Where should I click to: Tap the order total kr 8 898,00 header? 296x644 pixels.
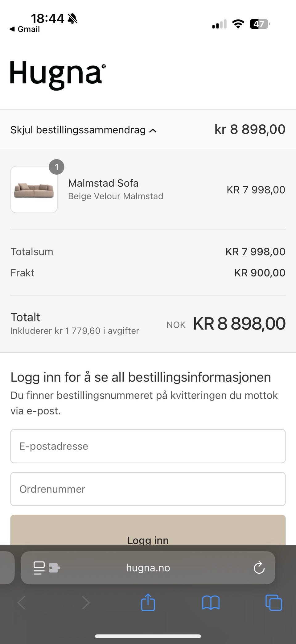(x=250, y=129)
